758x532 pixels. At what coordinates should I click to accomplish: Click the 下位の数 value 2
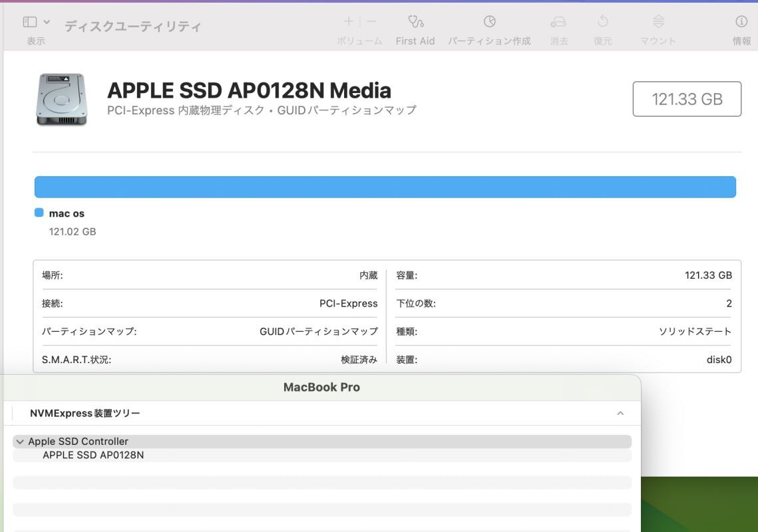(729, 303)
